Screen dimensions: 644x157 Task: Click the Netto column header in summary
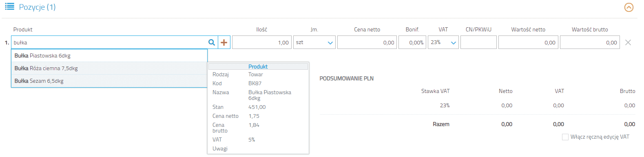[x=505, y=91]
